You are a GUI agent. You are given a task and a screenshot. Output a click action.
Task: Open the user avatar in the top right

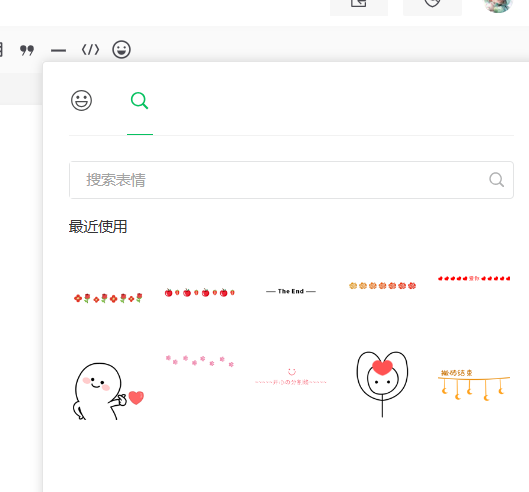coord(498,3)
